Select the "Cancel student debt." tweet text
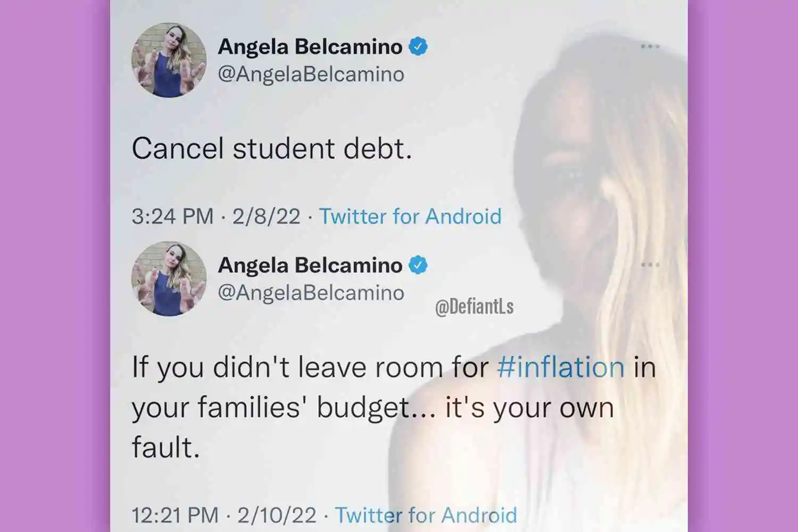Screen dimensions: 798x532 (271, 148)
